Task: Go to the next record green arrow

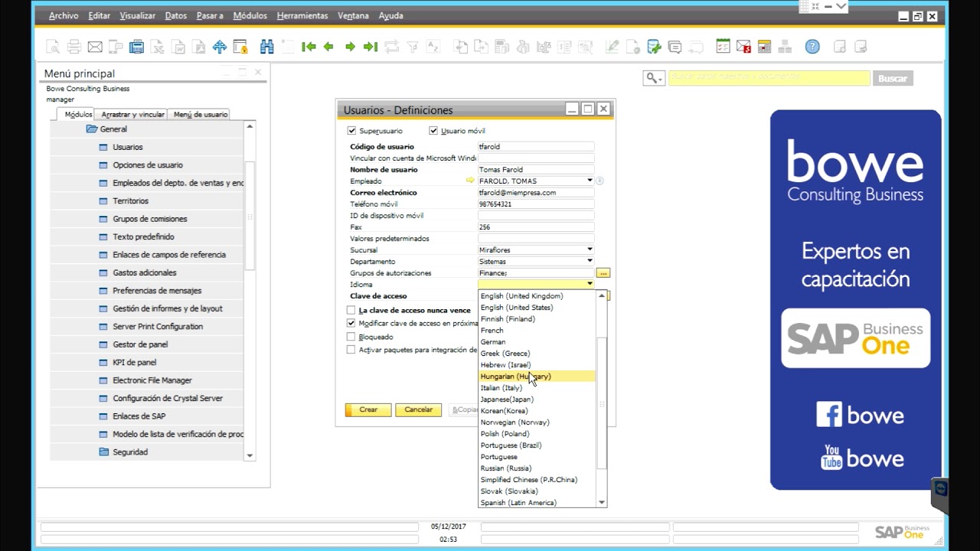Action: pos(350,47)
